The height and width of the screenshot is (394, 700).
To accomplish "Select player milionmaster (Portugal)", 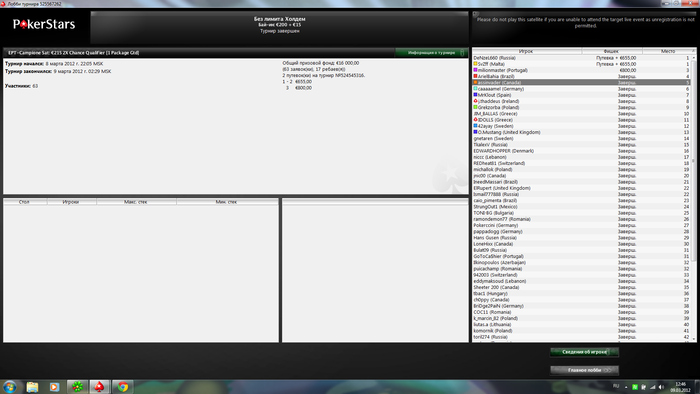I will click(582, 71).
